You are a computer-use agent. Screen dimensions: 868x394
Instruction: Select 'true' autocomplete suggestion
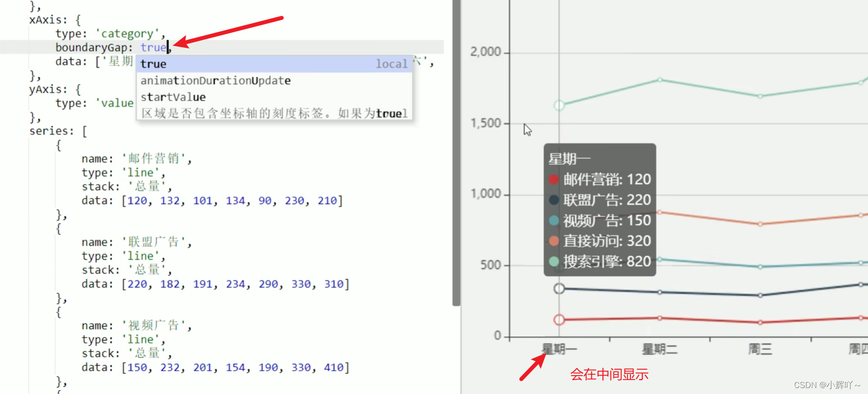pos(274,64)
